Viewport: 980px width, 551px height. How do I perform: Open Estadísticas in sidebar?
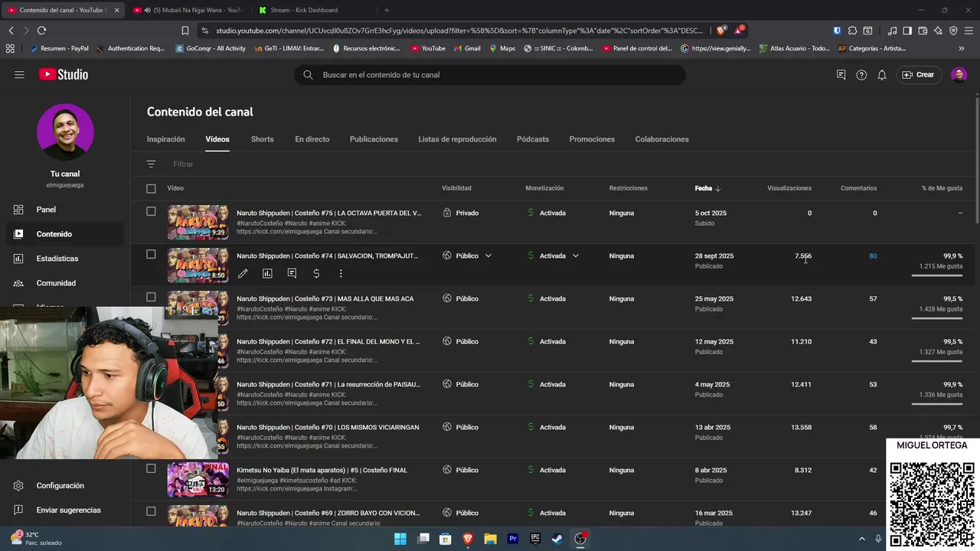pos(65,259)
